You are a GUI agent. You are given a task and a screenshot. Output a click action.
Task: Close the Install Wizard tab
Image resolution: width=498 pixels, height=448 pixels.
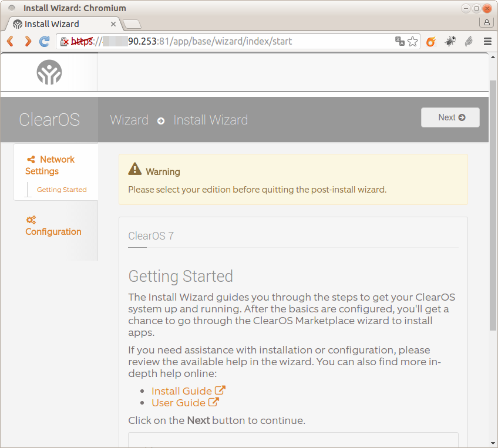[113, 24]
